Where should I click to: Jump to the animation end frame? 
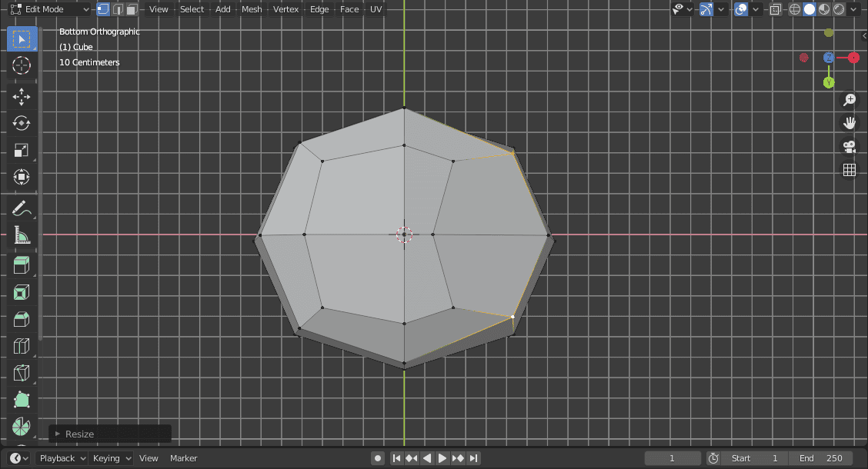coord(474,457)
